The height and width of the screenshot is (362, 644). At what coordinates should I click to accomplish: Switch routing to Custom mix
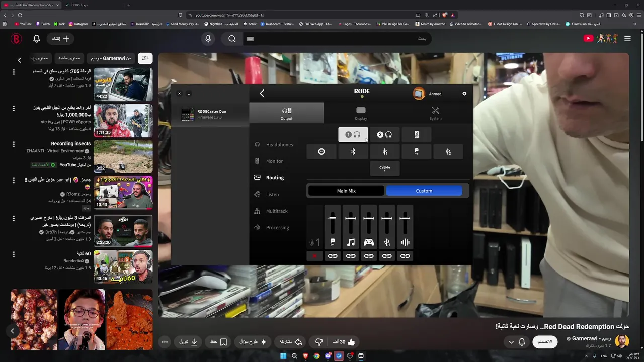(424, 191)
